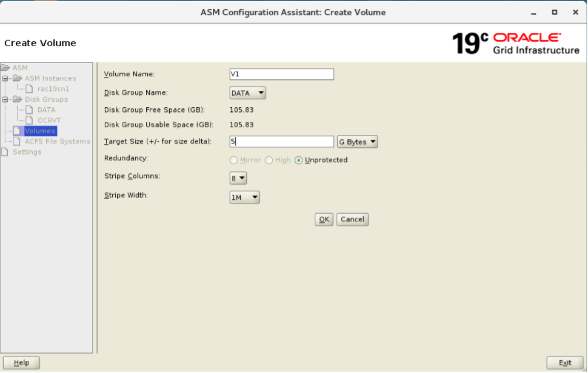Viewport: 588px width, 373px height.
Task: Open the Help button
Action: coord(21,363)
